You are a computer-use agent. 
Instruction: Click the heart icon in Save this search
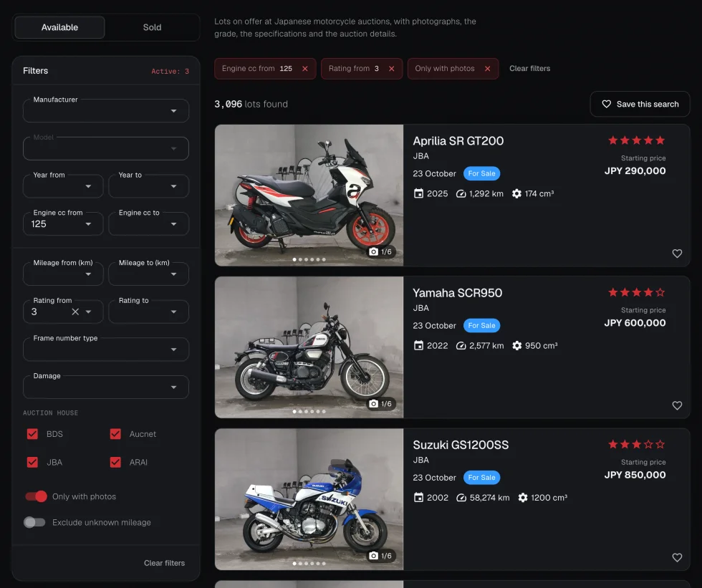606,104
